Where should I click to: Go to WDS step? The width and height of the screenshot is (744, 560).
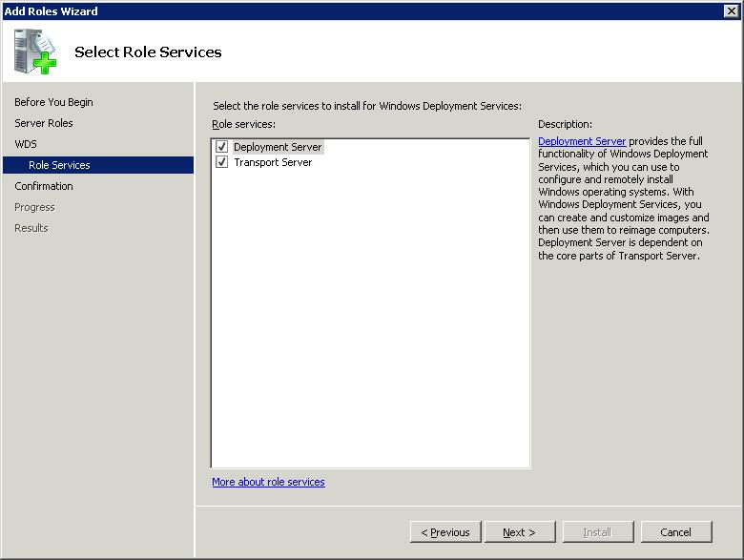(26, 144)
